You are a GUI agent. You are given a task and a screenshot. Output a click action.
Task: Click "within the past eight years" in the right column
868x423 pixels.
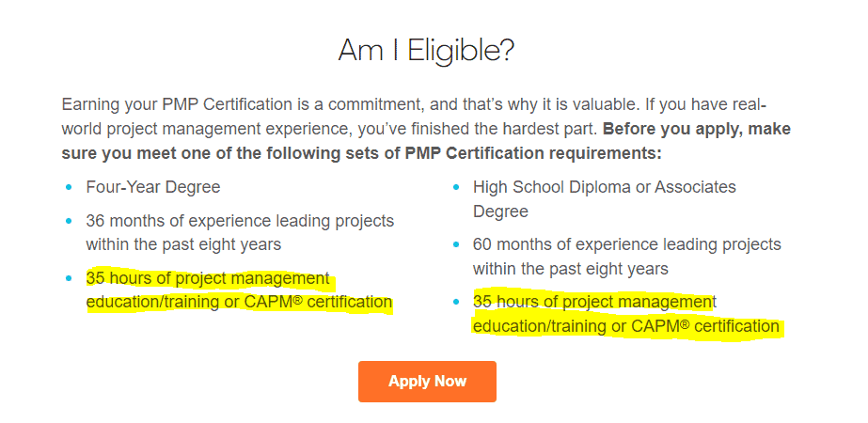tap(570, 269)
